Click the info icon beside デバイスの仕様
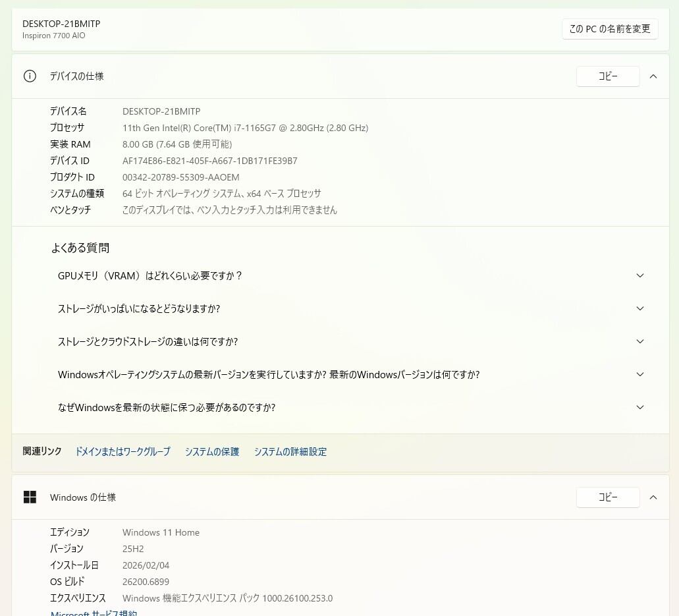 [x=30, y=76]
